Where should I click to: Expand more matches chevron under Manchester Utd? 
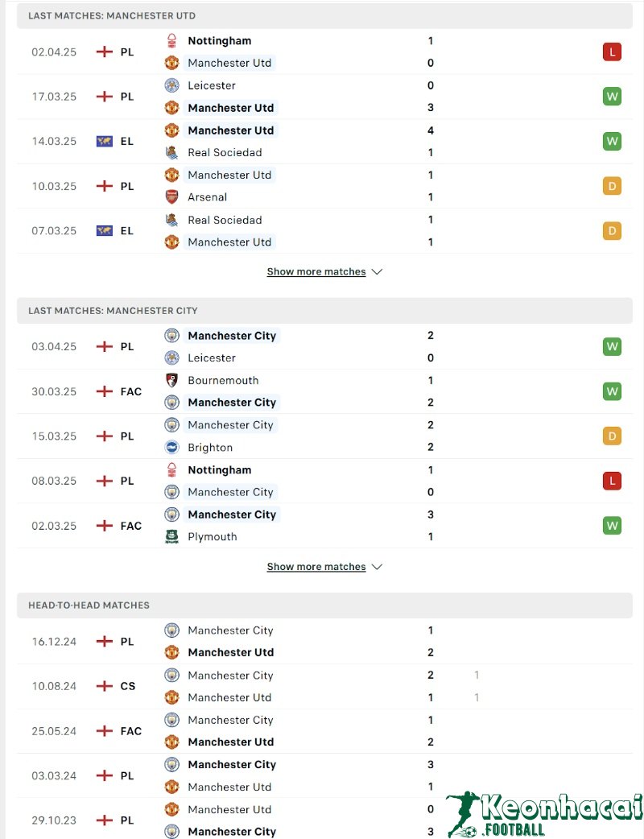(377, 272)
